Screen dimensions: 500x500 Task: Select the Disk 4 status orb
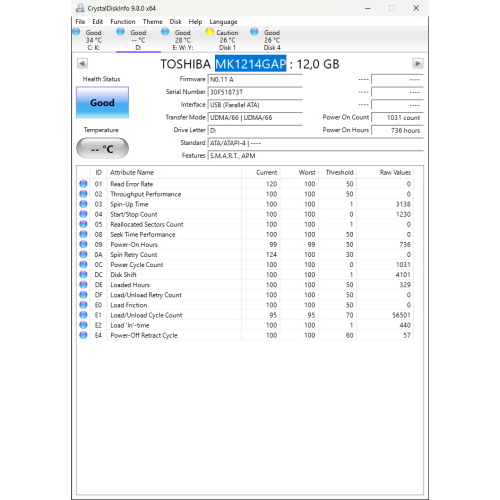pyautogui.click(x=254, y=32)
